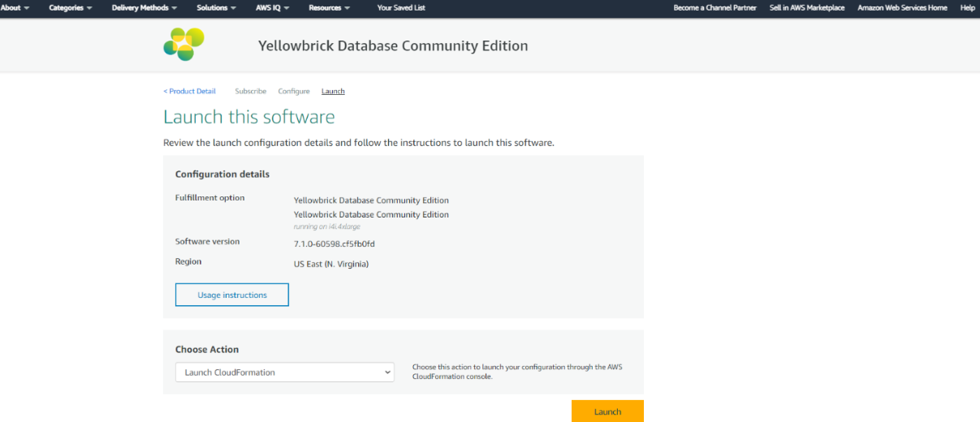Return to Product Detail page
The width and height of the screenshot is (980, 422).
(189, 92)
